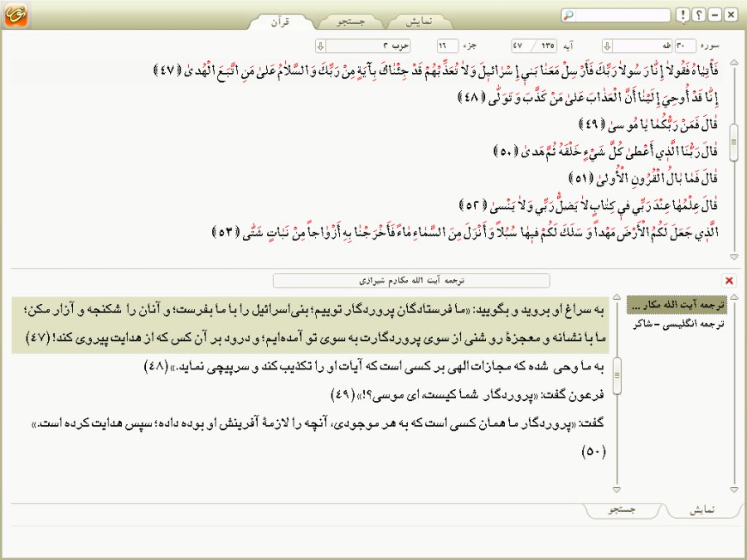This screenshot has height=560, width=747.
Task: Select Arabic verse 52 in the Quran pane
Action: [x=589, y=205]
